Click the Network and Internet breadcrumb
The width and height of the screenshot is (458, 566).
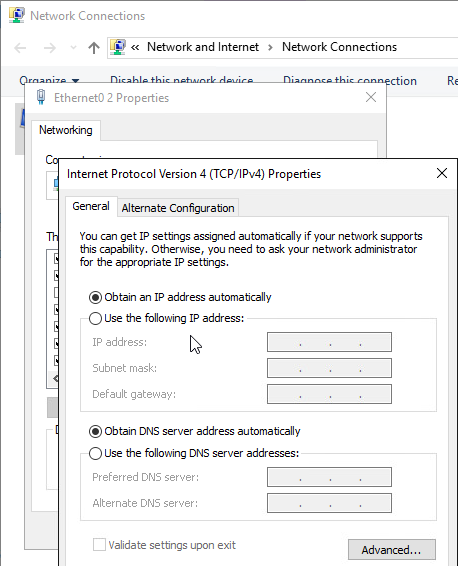pyautogui.click(x=203, y=47)
